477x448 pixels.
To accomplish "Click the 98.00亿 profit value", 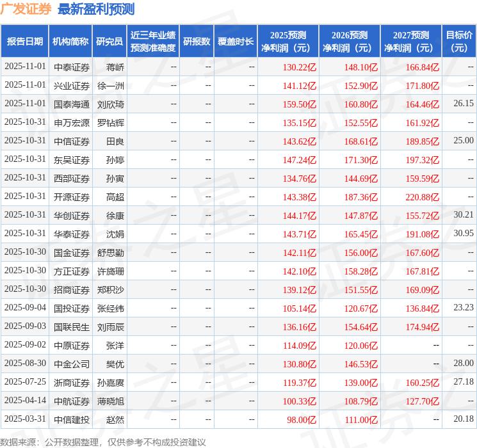I will point(302,420).
